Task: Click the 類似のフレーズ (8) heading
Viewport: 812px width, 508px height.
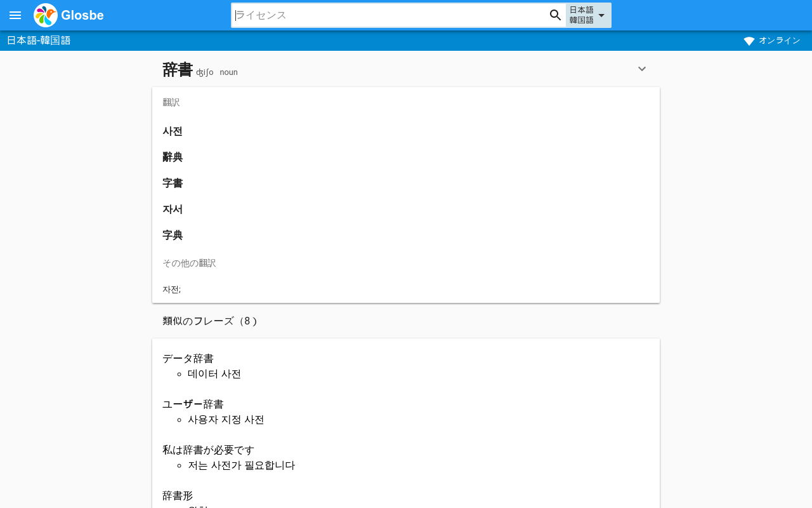Action: (x=210, y=321)
